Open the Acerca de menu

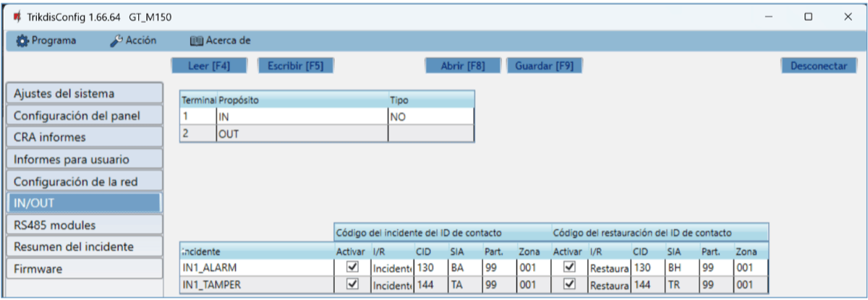click(x=221, y=41)
